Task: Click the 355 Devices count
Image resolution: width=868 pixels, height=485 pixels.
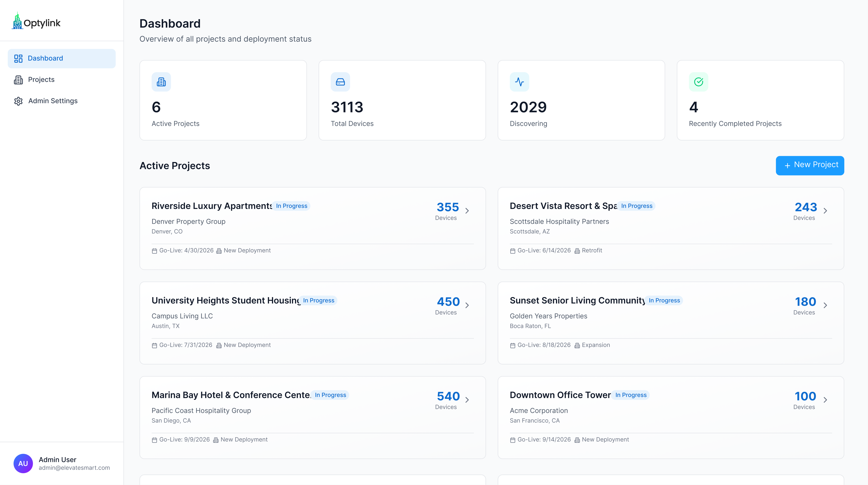Action: click(447, 207)
